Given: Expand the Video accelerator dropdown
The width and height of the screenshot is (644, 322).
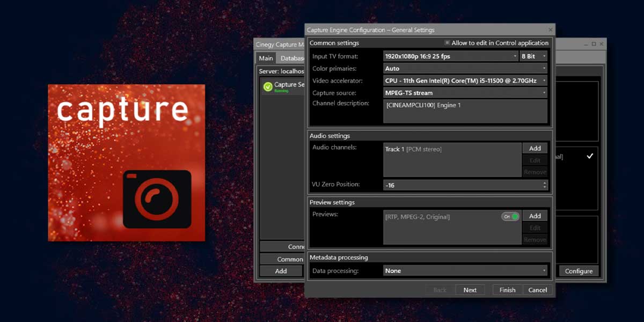Looking at the screenshot, I should pyautogui.click(x=465, y=80).
